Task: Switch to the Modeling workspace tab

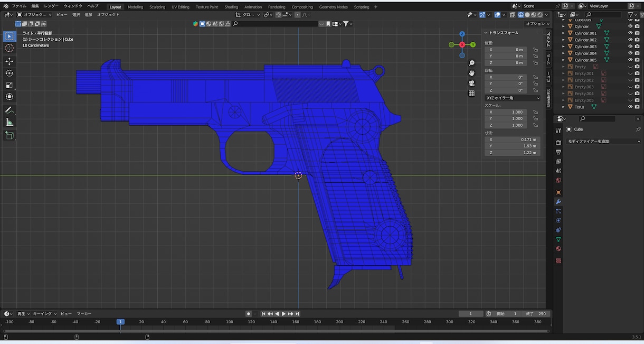Action: [x=135, y=7]
